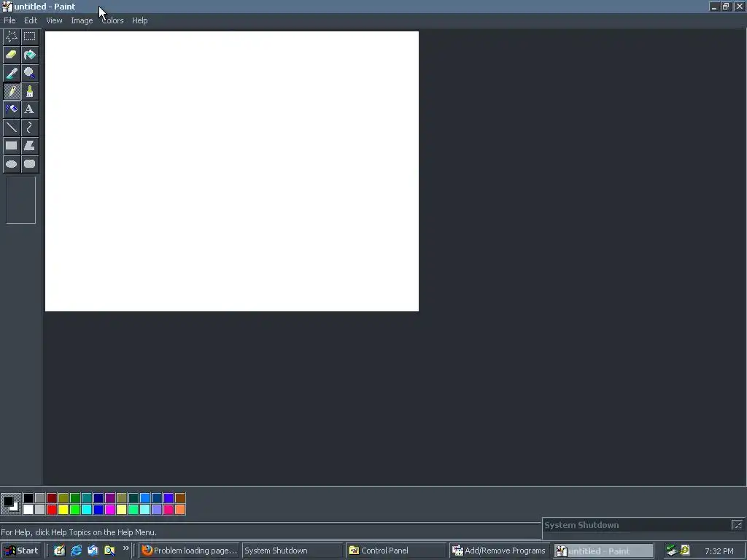The image size is (747, 560).
Task: Switch to Problem loading page taskbar button
Action: (x=190, y=551)
